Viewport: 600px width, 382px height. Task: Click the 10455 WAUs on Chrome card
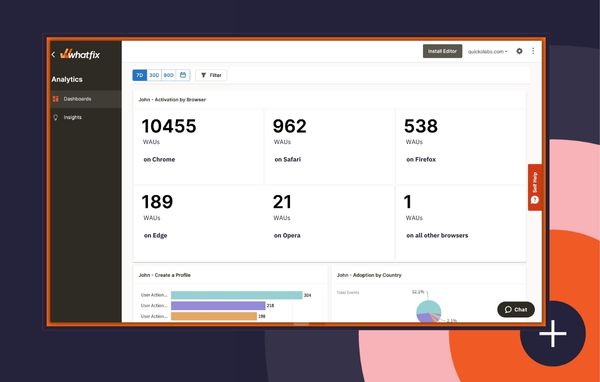(199, 147)
